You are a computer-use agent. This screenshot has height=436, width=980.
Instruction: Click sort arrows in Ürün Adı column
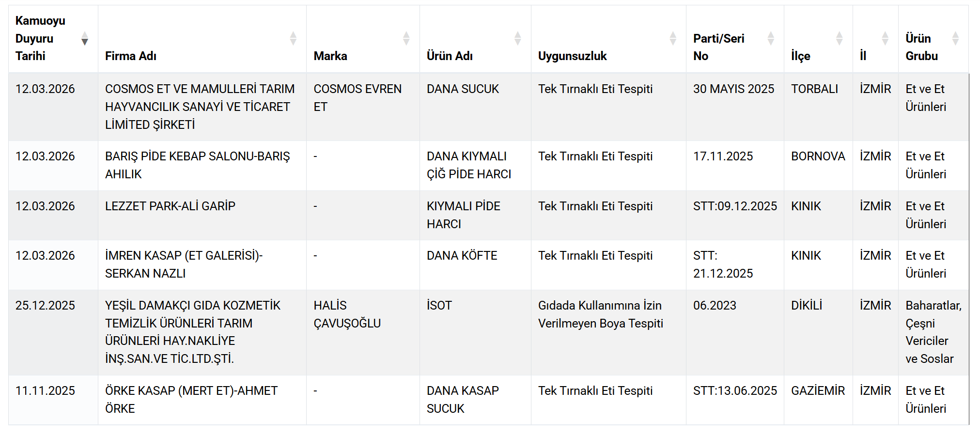pos(518,38)
